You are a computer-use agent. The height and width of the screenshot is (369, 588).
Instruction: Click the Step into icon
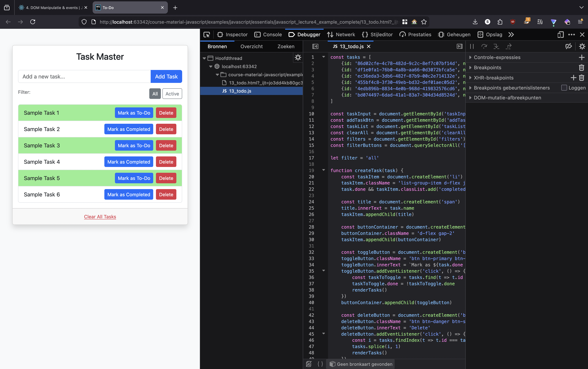496,46
